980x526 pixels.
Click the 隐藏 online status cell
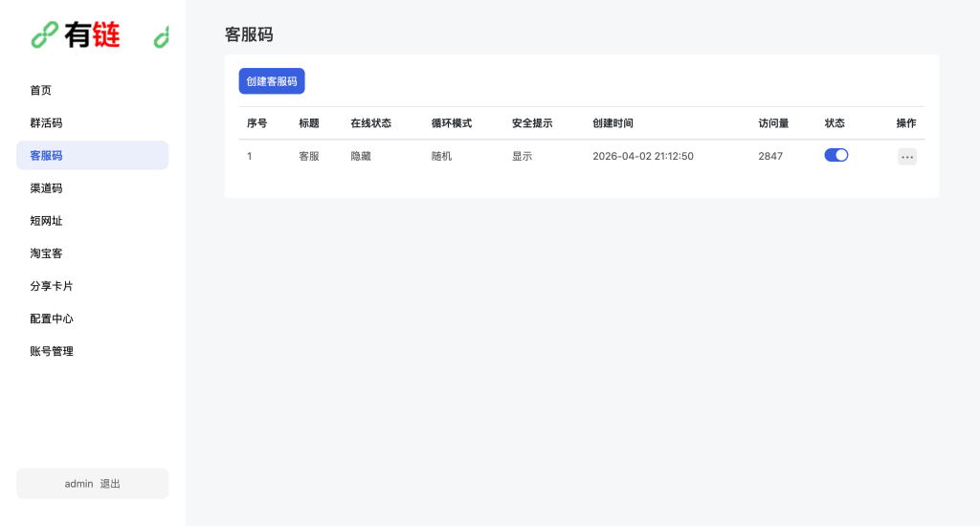tap(361, 156)
